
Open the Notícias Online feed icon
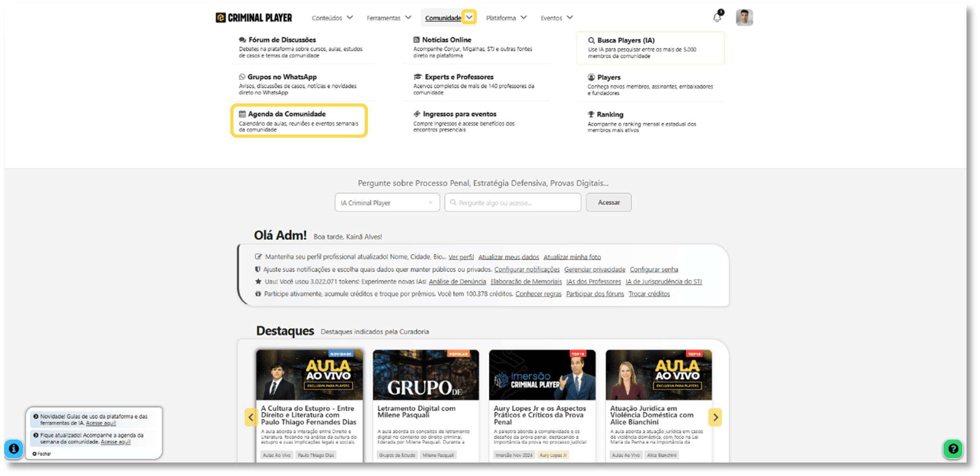point(417,40)
